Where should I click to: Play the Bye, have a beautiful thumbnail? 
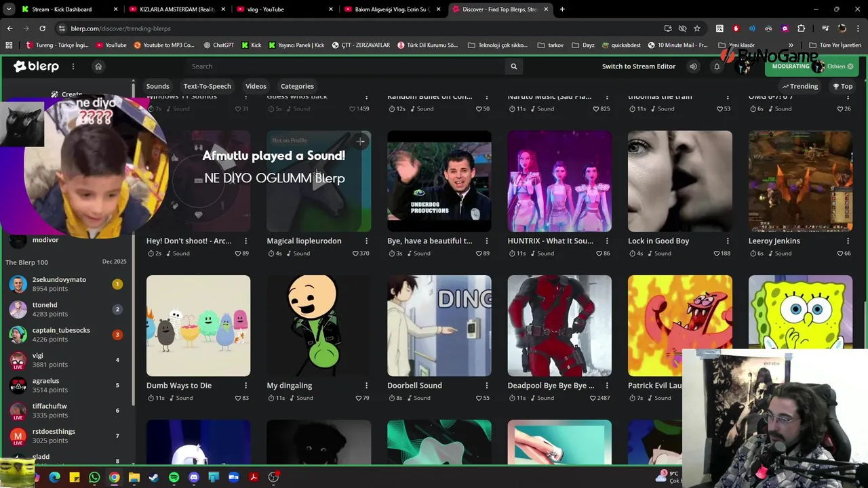coord(439,181)
